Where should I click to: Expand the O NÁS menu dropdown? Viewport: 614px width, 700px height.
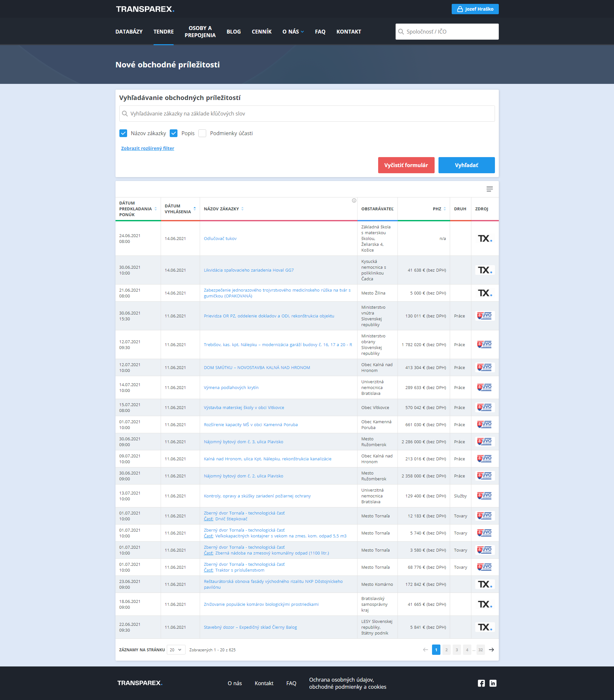click(293, 32)
